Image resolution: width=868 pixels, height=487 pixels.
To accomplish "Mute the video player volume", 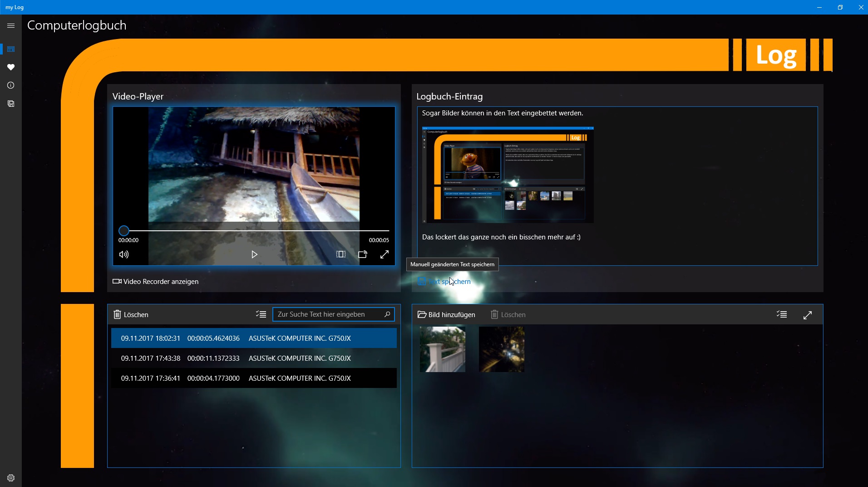I will pyautogui.click(x=124, y=254).
